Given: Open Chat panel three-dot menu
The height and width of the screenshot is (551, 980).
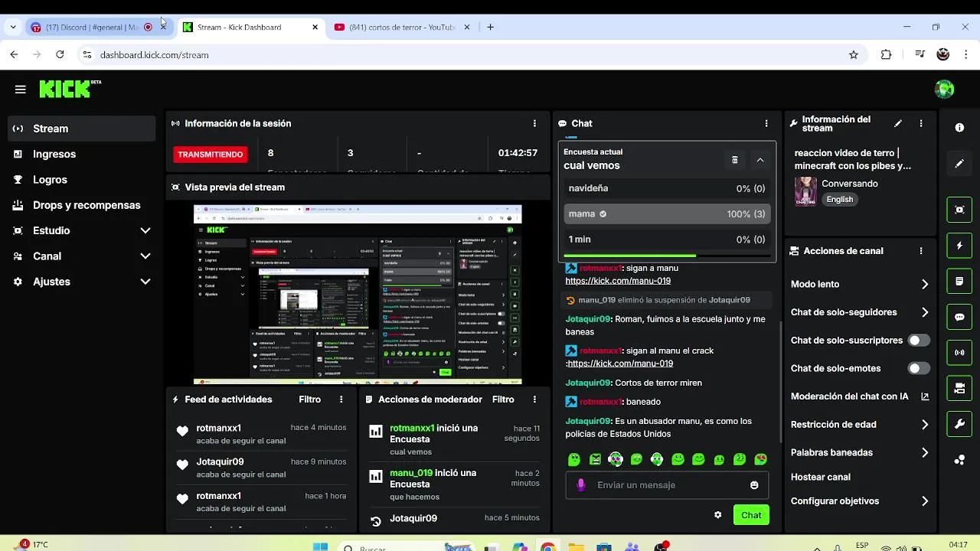Looking at the screenshot, I should click(x=766, y=123).
